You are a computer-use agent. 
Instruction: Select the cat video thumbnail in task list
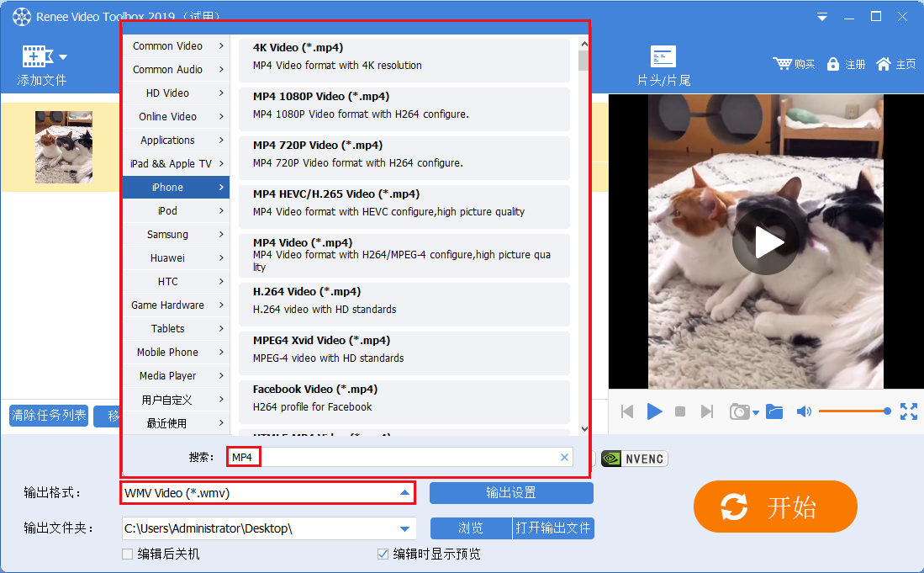[64, 147]
